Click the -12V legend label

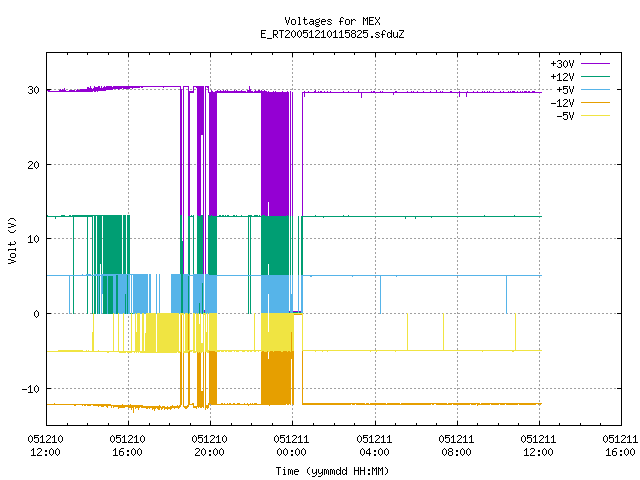click(562, 103)
